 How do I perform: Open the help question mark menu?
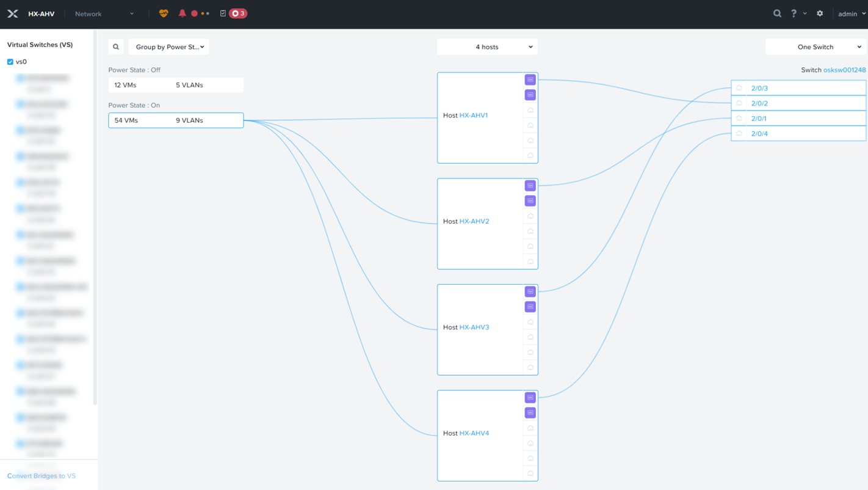tap(794, 13)
